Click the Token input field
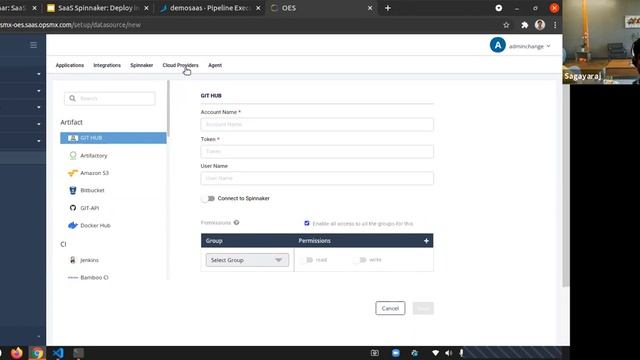640x360 pixels. click(317, 151)
